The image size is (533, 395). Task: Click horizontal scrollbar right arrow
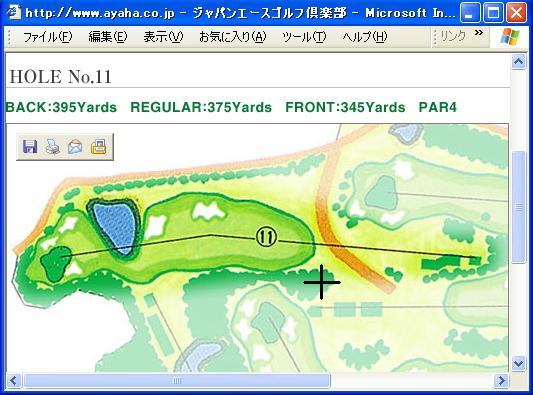pyautogui.click(x=501, y=380)
